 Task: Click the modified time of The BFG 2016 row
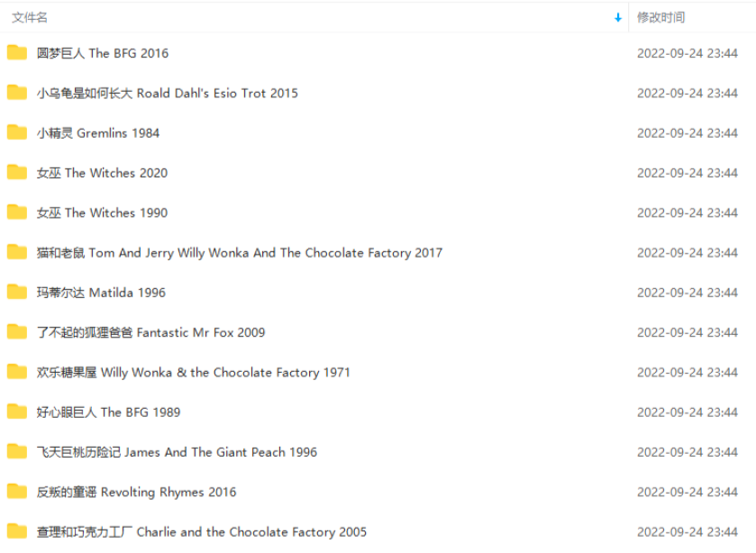pyautogui.click(x=688, y=53)
